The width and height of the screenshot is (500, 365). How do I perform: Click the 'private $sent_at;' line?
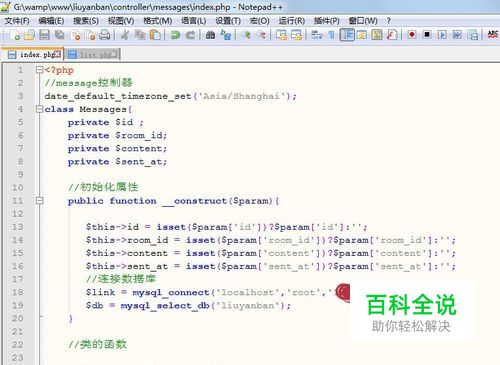click(x=117, y=162)
